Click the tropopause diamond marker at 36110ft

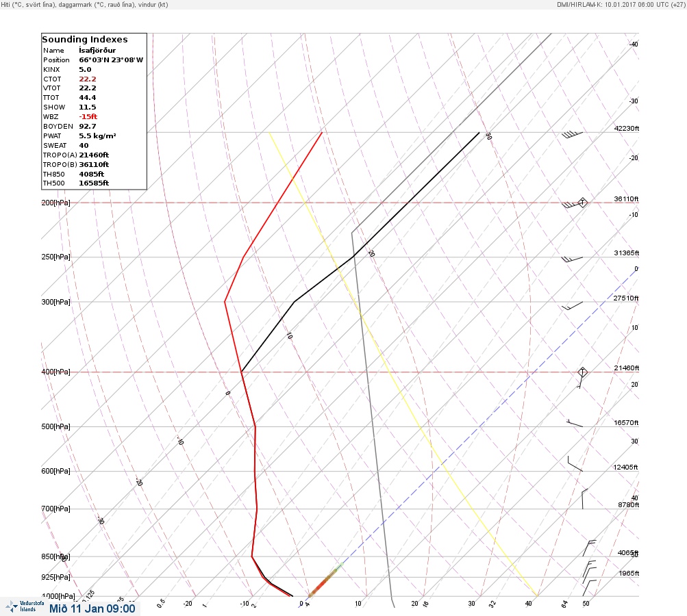(582, 203)
